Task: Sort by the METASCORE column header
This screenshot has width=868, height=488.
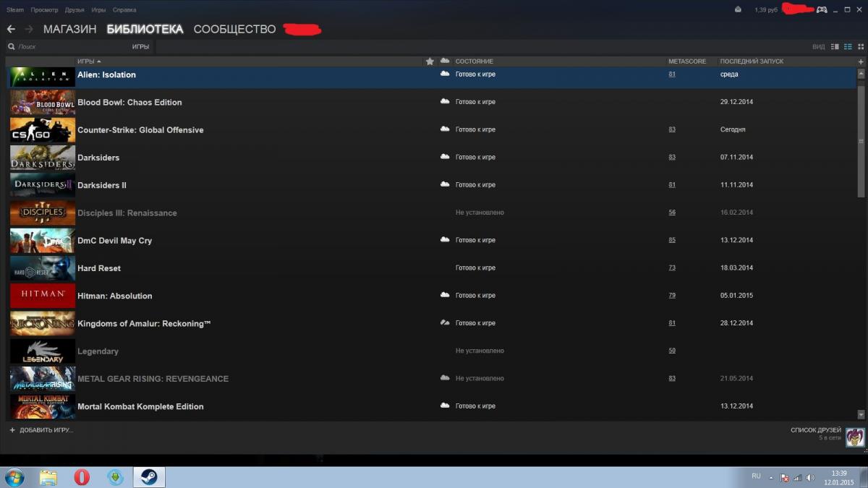Action: pos(687,61)
